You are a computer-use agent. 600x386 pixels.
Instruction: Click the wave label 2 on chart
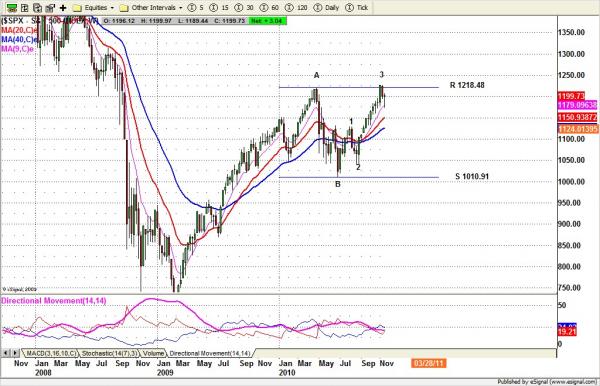pos(358,167)
